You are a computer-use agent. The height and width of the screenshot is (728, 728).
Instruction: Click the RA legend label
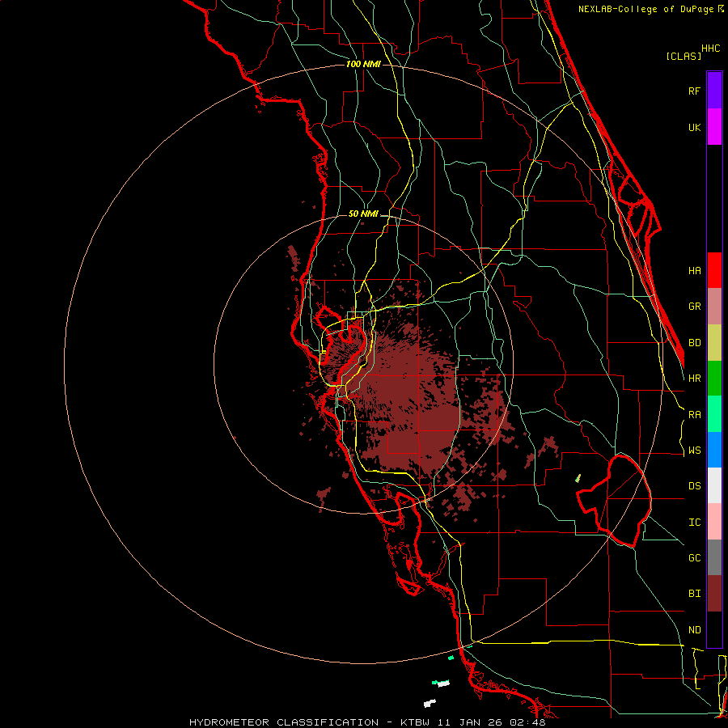coord(694,414)
